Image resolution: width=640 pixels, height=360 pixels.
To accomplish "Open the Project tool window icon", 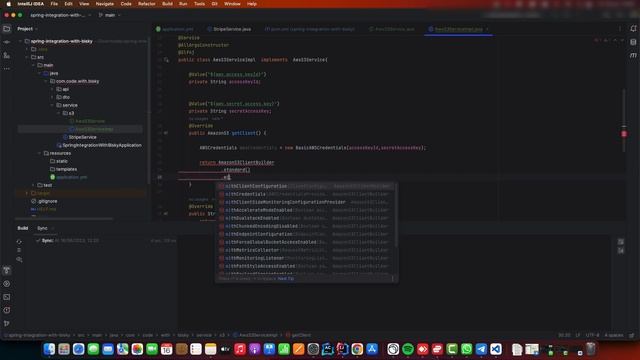I will [7, 29].
